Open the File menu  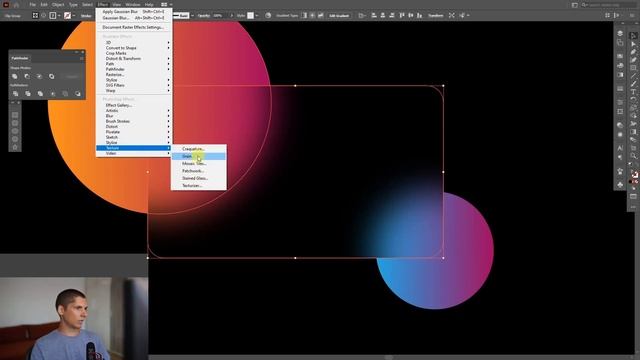click(x=33, y=4)
